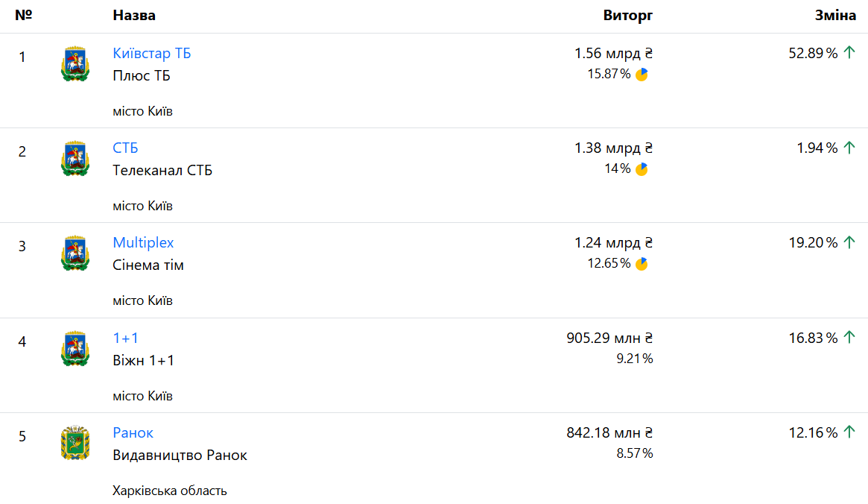Click the Kyiv emblem in the Multiplex row
This screenshot has width=868, height=504.
[75, 253]
